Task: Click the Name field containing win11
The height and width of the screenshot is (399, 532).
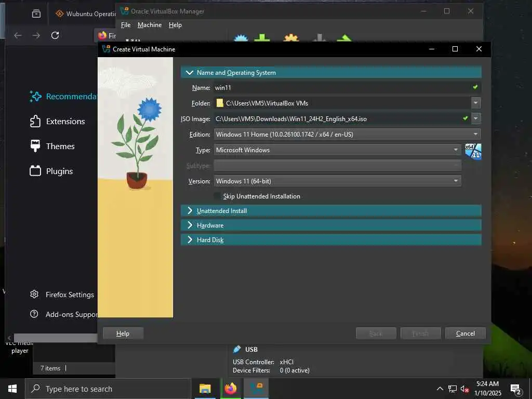Action: [x=342, y=87]
